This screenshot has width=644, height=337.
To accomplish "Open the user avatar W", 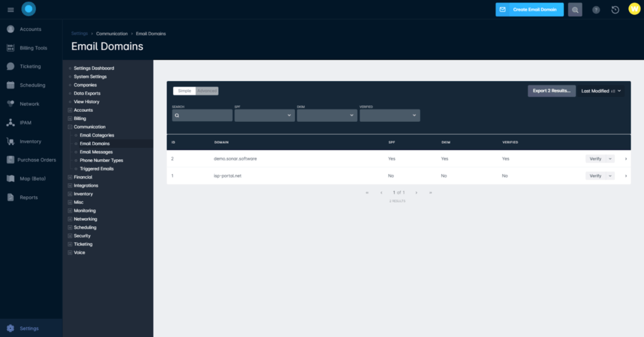I will coord(635,9).
